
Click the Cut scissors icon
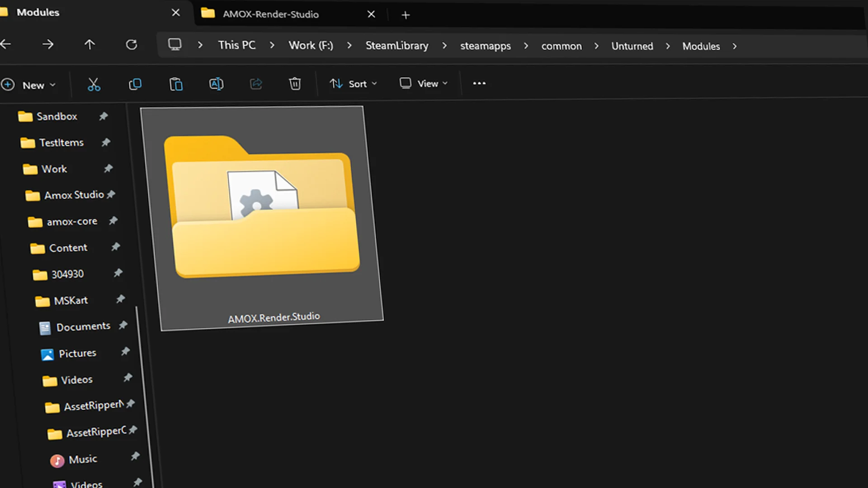tap(94, 84)
